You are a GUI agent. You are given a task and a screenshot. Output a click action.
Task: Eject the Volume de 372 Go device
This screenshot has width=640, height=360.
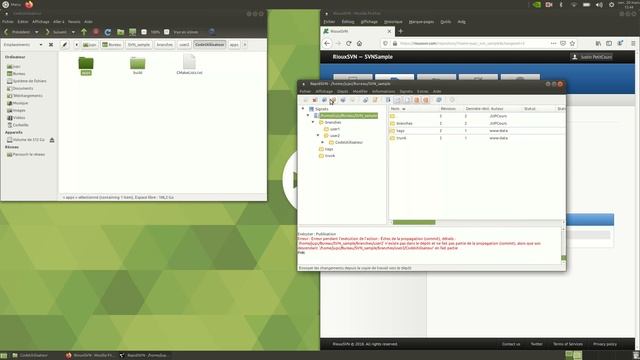(52, 140)
